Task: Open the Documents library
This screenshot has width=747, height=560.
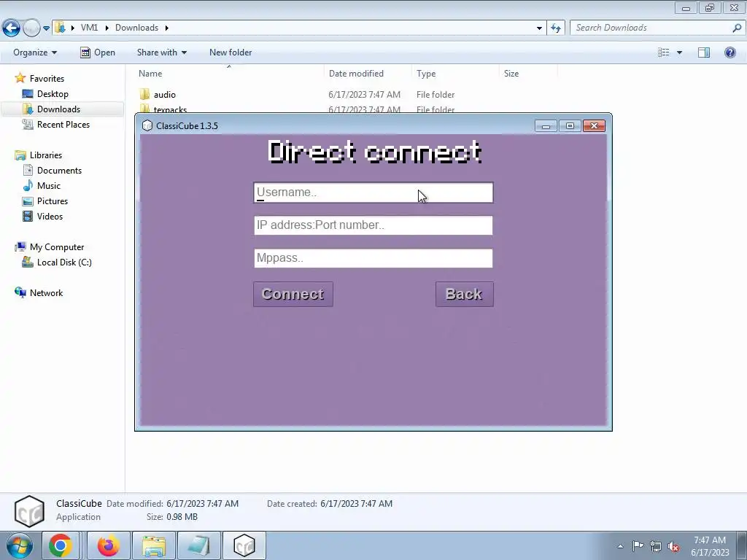Action: pyautogui.click(x=60, y=171)
